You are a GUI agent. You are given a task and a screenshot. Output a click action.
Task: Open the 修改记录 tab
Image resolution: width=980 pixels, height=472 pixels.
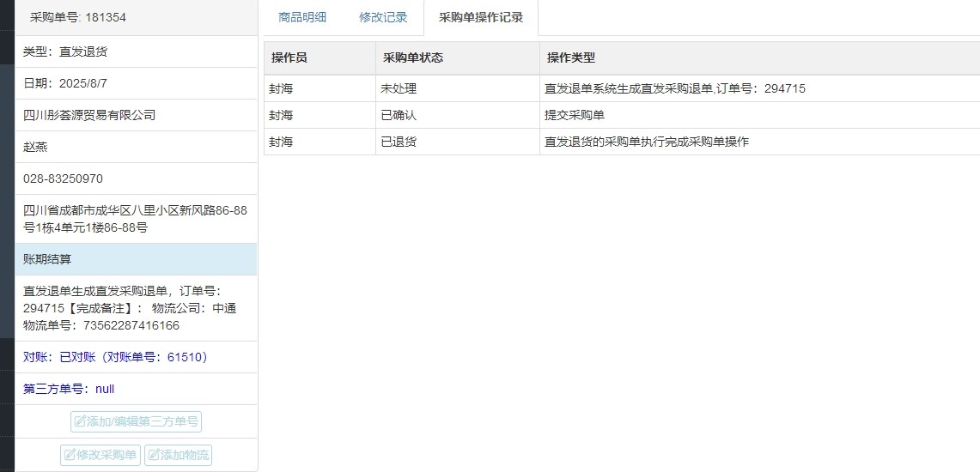(383, 17)
